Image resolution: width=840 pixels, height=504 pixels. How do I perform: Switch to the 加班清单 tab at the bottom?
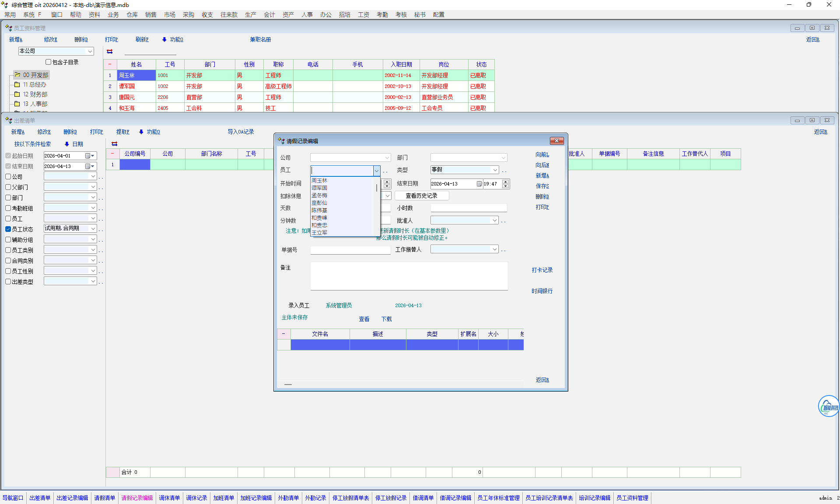point(224,498)
